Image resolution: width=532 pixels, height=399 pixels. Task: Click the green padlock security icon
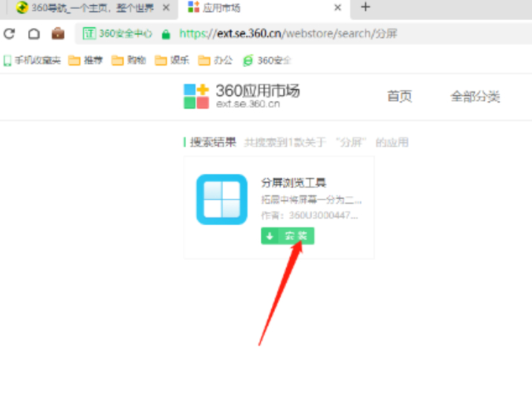(166, 34)
